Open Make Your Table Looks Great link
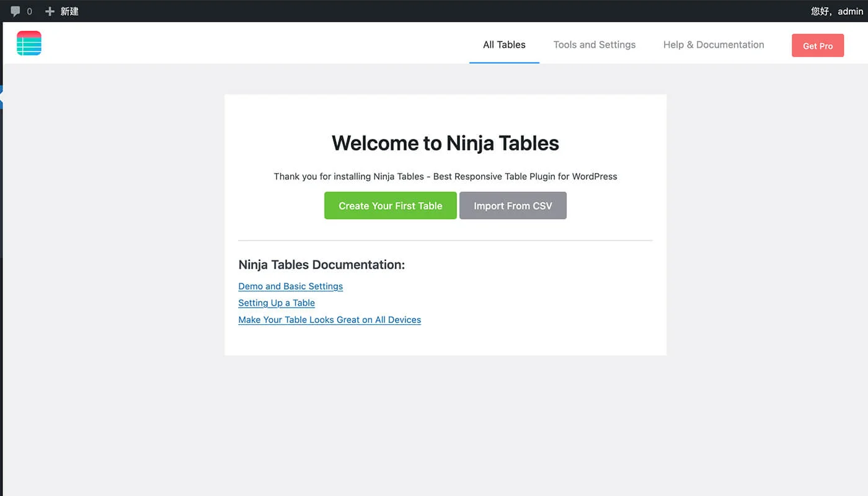The height and width of the screenshot is (496, 868). (329, 320)
